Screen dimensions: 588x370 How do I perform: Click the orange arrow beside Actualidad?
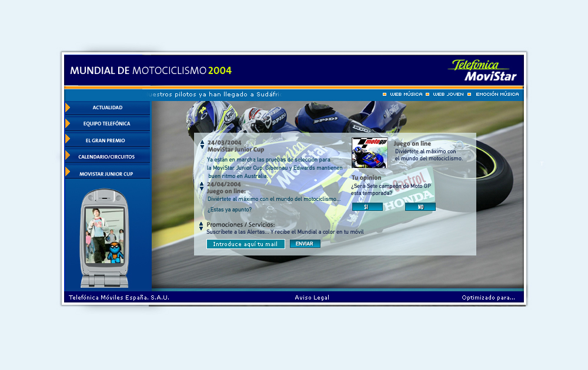coord(68,107)
